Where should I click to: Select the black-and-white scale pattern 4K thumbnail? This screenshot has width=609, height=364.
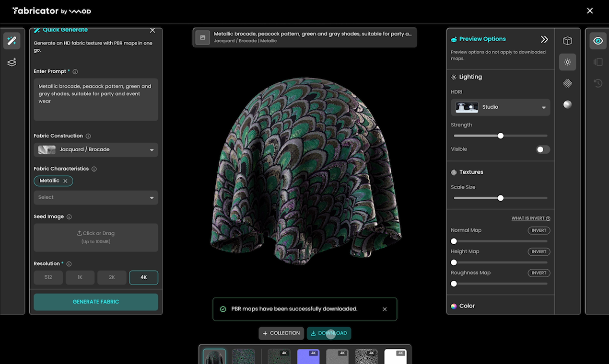tap(366, 356)
